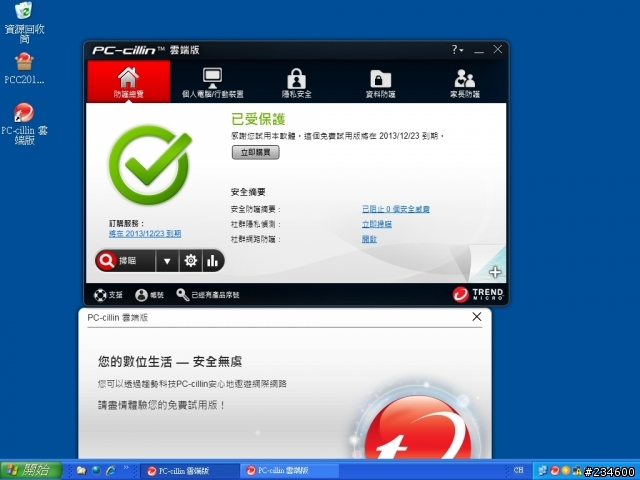Open security report bar chart icon

(213, 261)
